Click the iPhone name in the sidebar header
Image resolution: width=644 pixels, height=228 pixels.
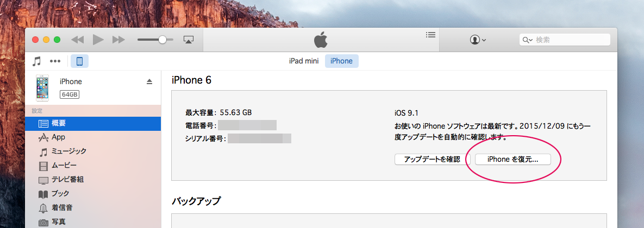[71, 81]
